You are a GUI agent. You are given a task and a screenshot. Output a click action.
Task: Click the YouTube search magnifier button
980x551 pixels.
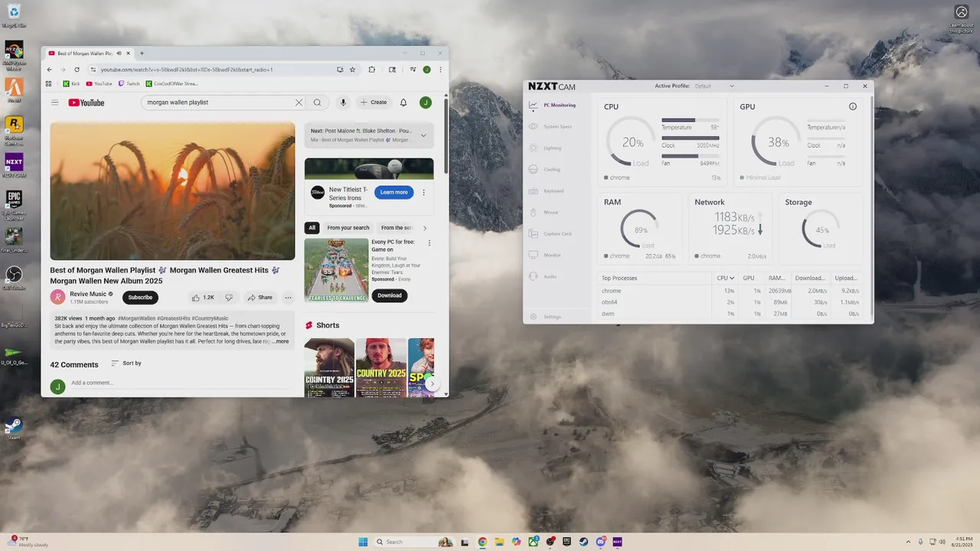(x=317, y=103)
